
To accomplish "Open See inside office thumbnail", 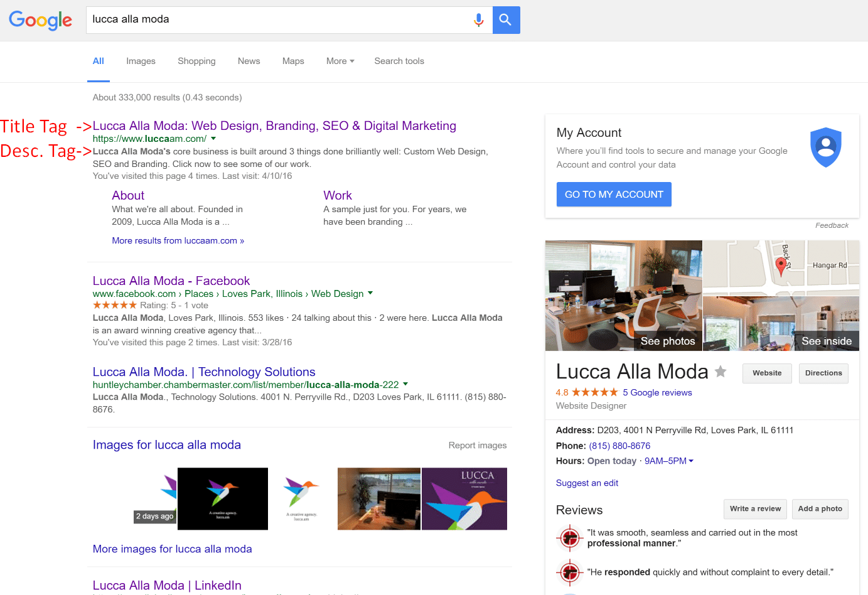I will pyautogui.click(x=781, y=323).
